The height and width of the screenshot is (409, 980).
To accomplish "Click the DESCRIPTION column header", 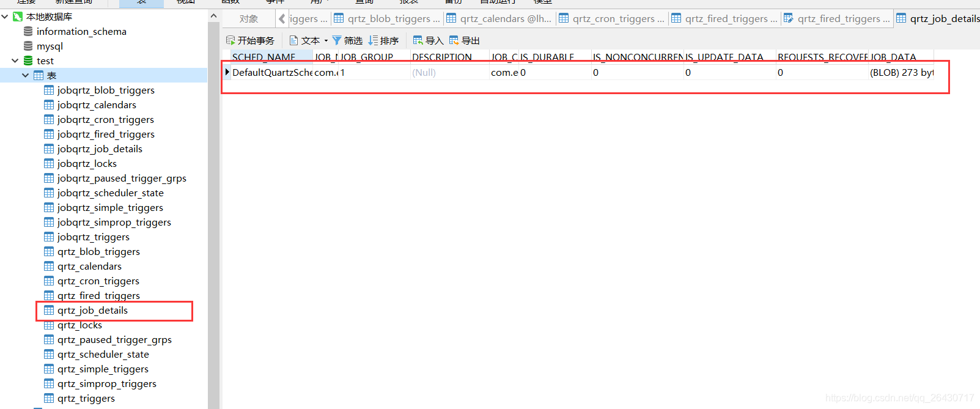I will coord(449,57).
